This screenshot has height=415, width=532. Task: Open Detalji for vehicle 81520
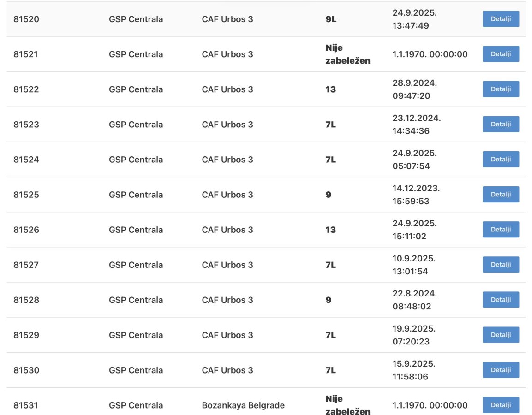pos(501,19)
